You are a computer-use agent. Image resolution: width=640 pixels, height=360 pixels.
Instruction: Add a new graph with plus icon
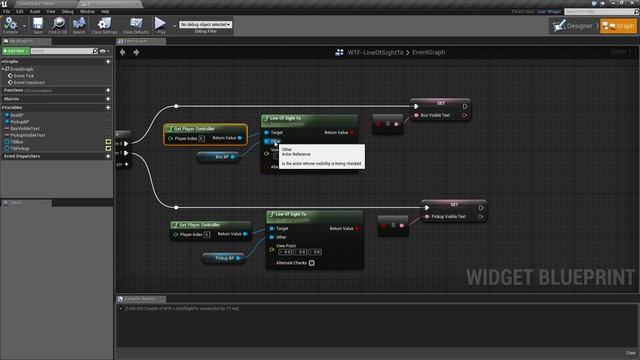pyautogui.click(x=108, y=62)
